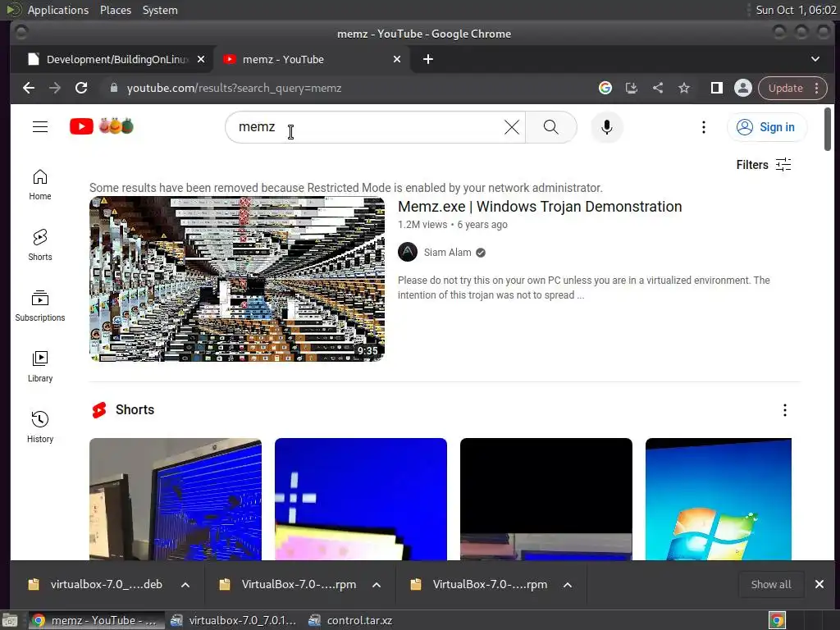Image resolution: width=840 pixels, height=630 pixels.
Task: View the site lock information icon
Action: (113, 88)
